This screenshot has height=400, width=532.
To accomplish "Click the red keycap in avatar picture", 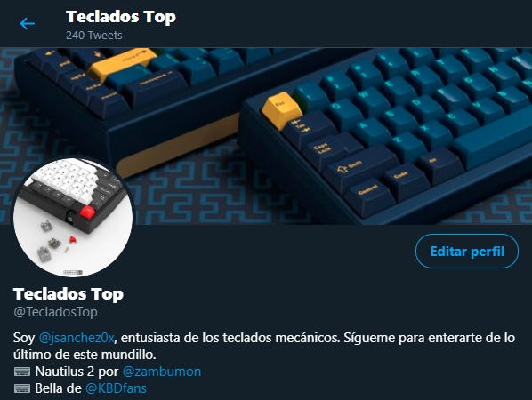I will [x=87, y=212].
